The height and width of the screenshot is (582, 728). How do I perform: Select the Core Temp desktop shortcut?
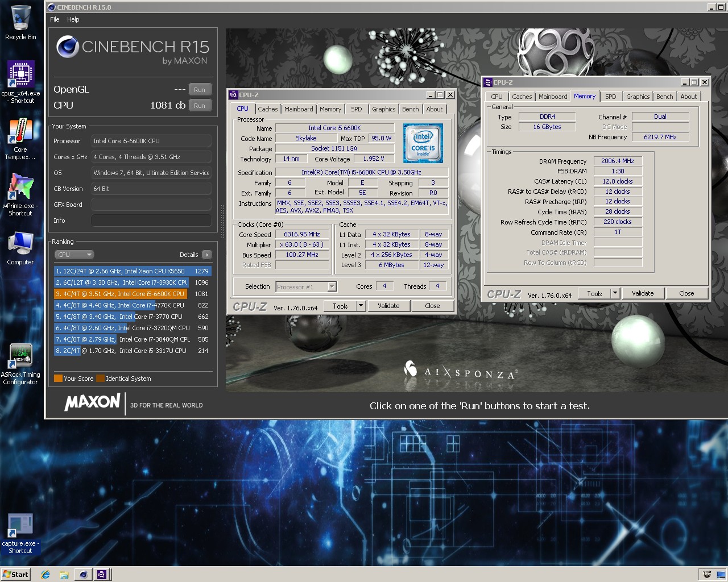pos(20,131)
